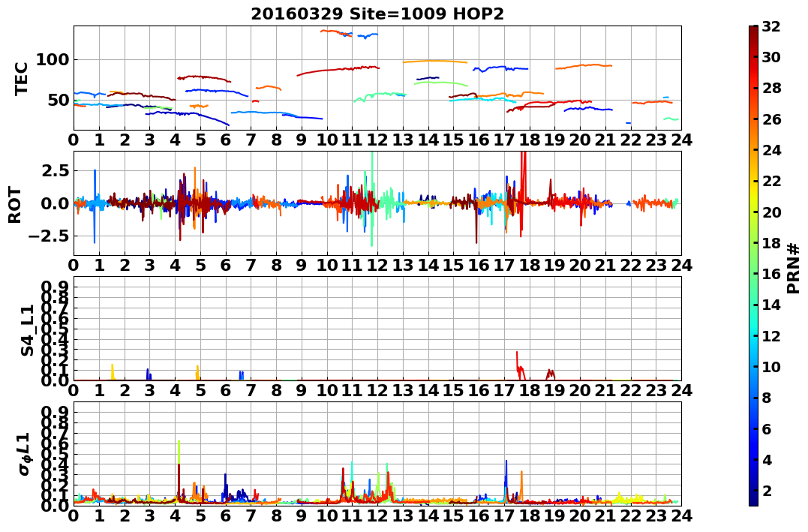Click the plot title '20160329 Site=1009 HOP2'
Viewport: 808px width, 532px height.
coord(377,14)
